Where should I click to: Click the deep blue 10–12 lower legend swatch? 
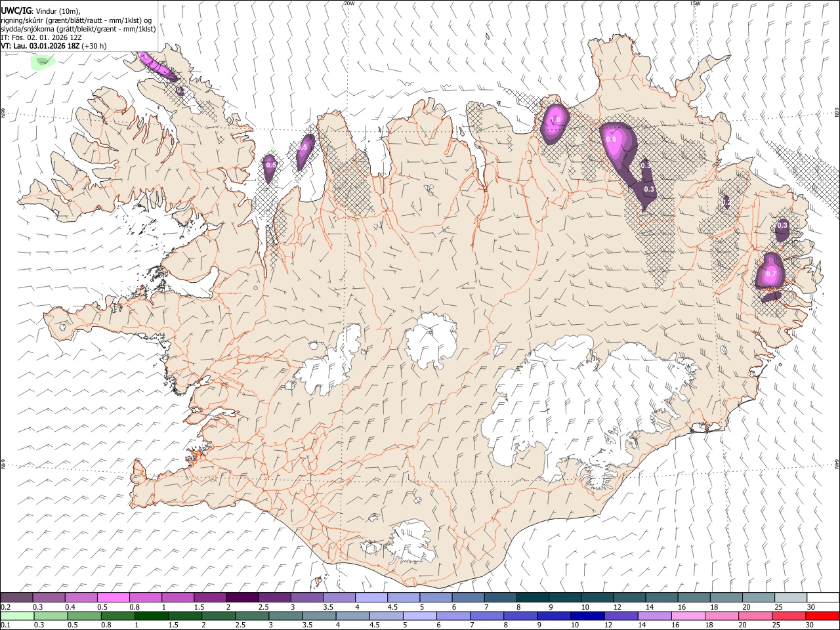587,616
